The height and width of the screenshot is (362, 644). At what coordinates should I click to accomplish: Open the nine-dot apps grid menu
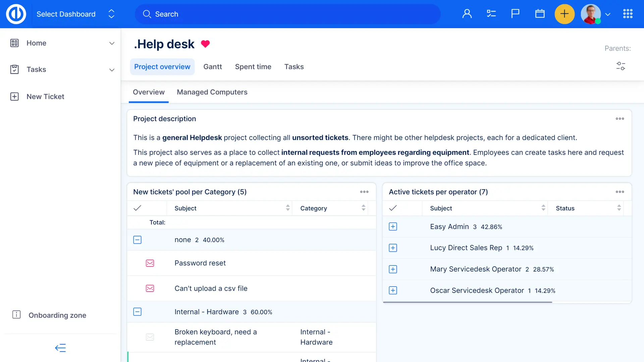628,14
